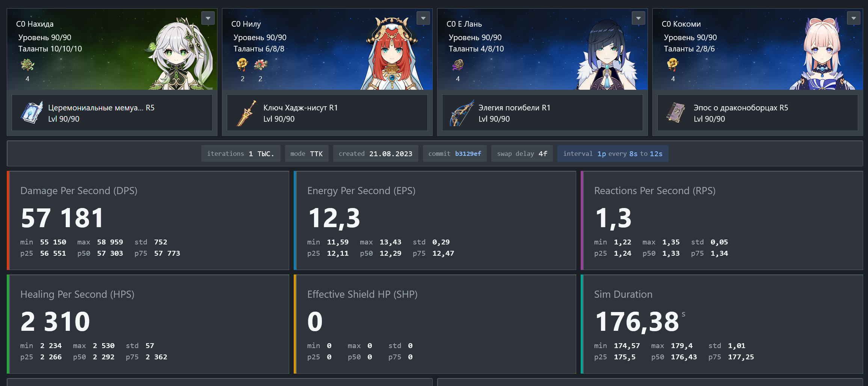Click the HPS value '2 310'
The image size is (868, 386).
pyautogui.click(x=55, y=321)
